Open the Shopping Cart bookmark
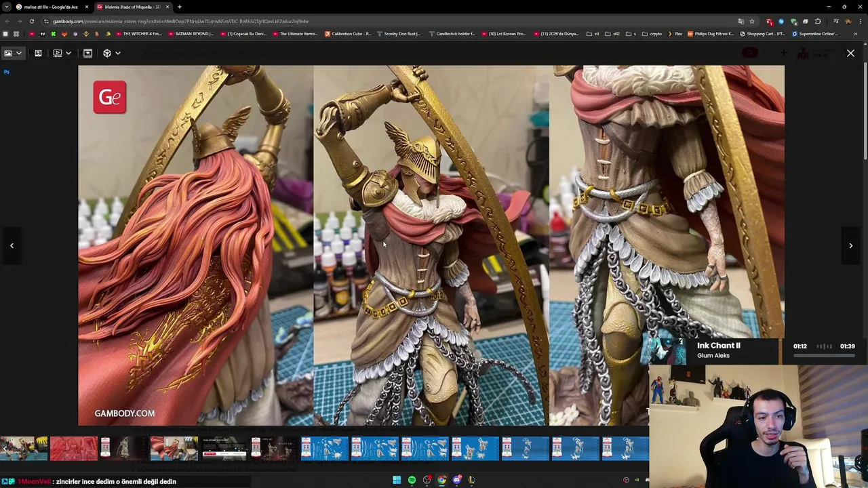Viewport: 868px width, 488px height. point(762,34)
